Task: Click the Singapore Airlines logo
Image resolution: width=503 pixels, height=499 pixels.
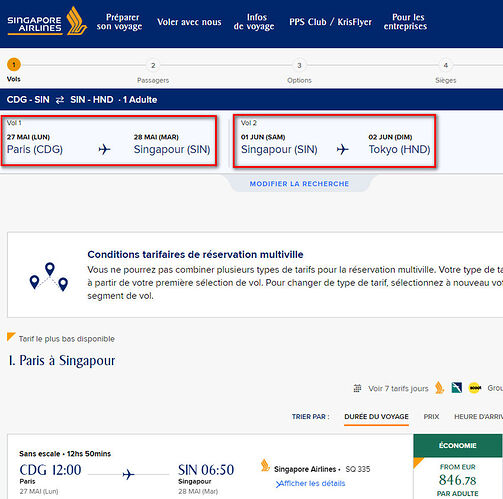Action: pyautogui.click(x=47, y=21)
